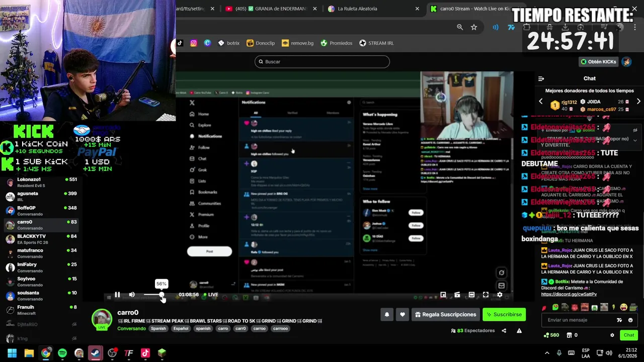The image size is (644, 362).
Task: Insert the laughing yellow emote
Action: 624,307
